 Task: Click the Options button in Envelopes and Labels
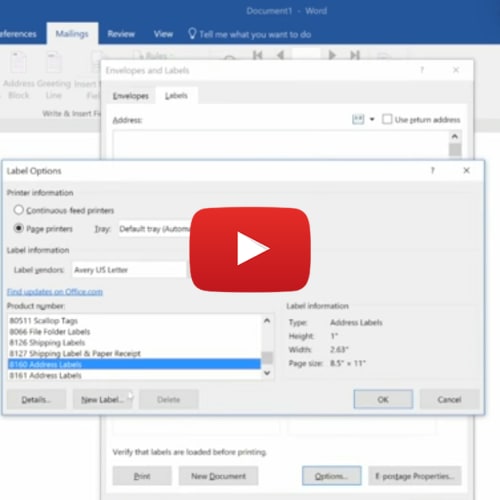tap(332, 476)
